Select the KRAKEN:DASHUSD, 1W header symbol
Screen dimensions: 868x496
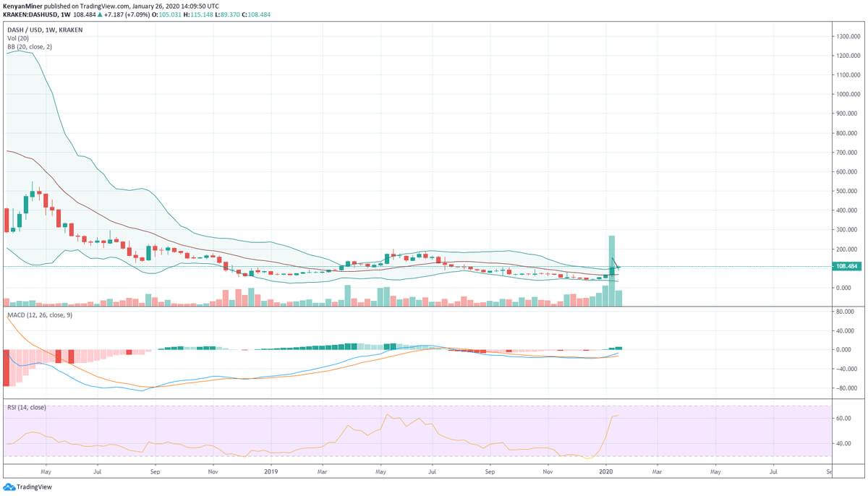tap(37, 14)
